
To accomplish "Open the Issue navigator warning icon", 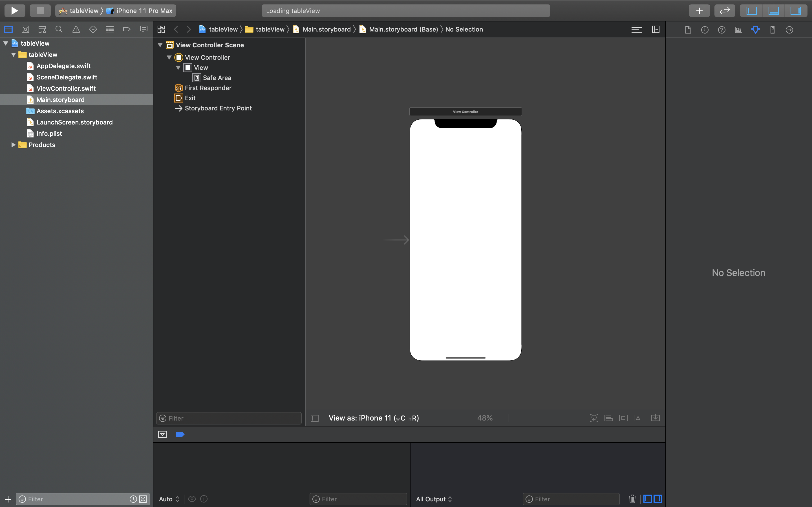I will 76,30.
